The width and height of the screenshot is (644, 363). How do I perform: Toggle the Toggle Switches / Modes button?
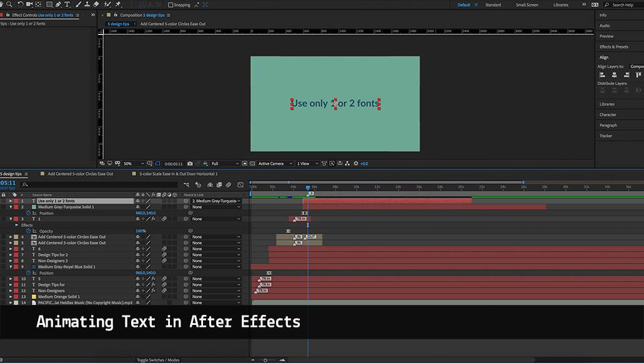click(x=158, y=360)
